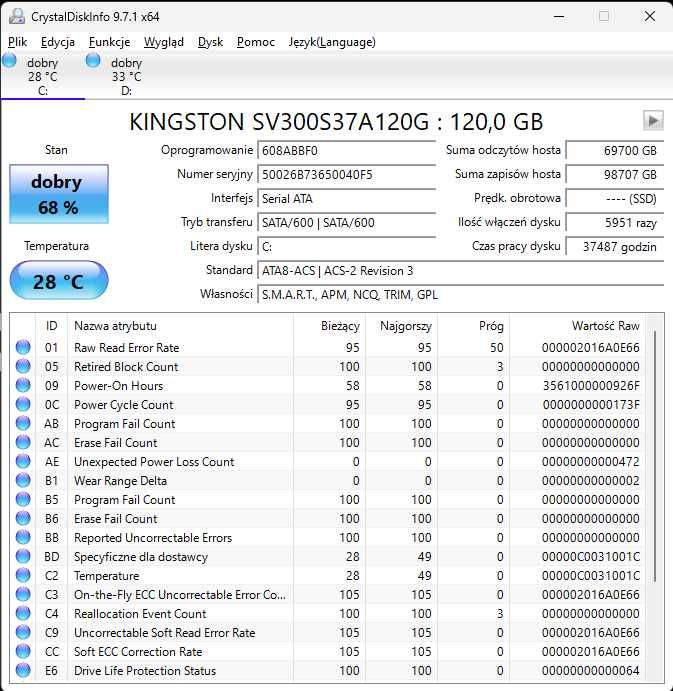Click the status icon for Reported Uncorrectable Errors

(23, 537)
